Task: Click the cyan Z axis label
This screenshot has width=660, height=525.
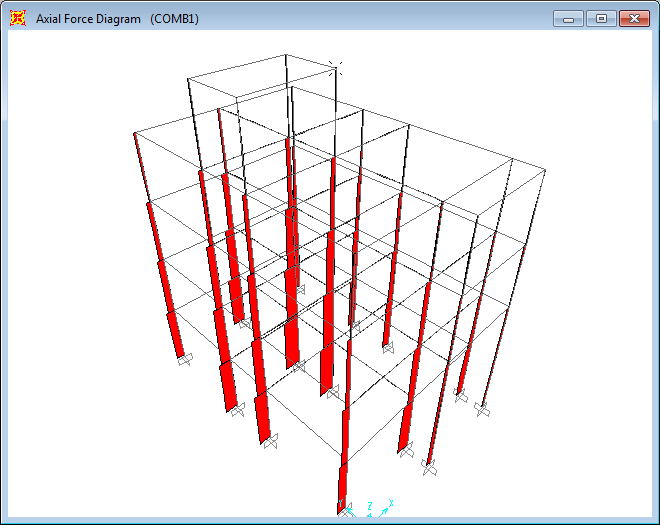Action: click(370, 505)
